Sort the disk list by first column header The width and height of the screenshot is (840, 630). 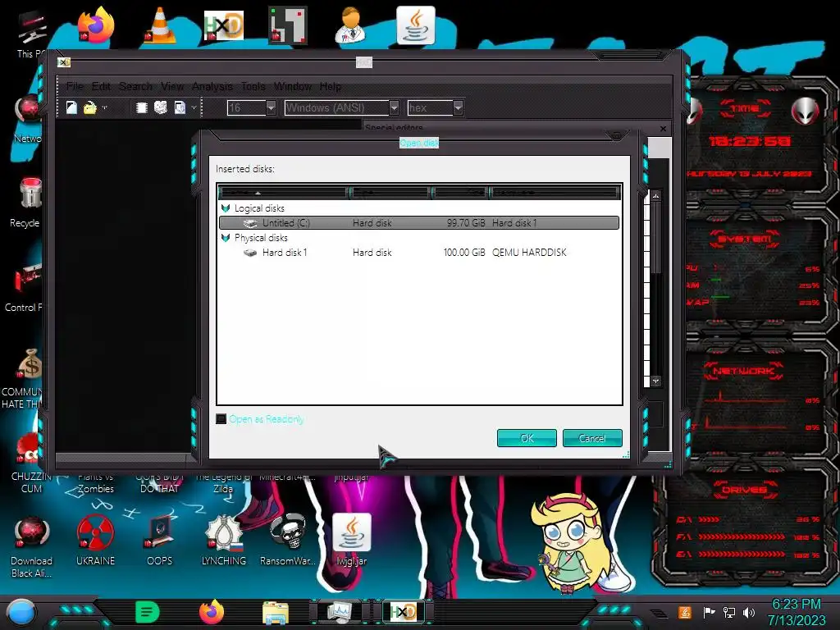click(283, 192)
